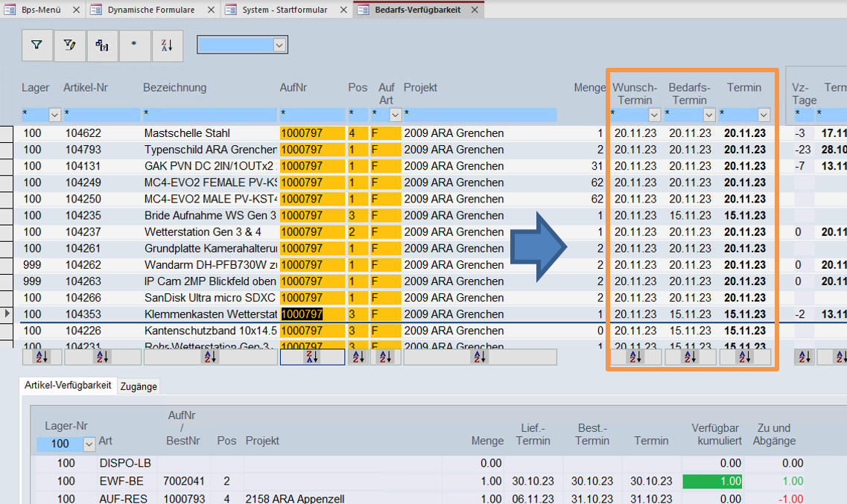This screenshot has width=847, height=504.
Task: Click the MC4-EVO2 MALE PV-KST4 designation
Action: pos(210,199)
